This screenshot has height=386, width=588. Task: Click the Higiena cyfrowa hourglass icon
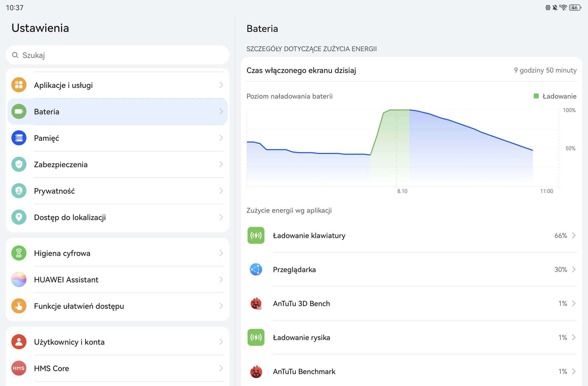click(x=19, y=253)
